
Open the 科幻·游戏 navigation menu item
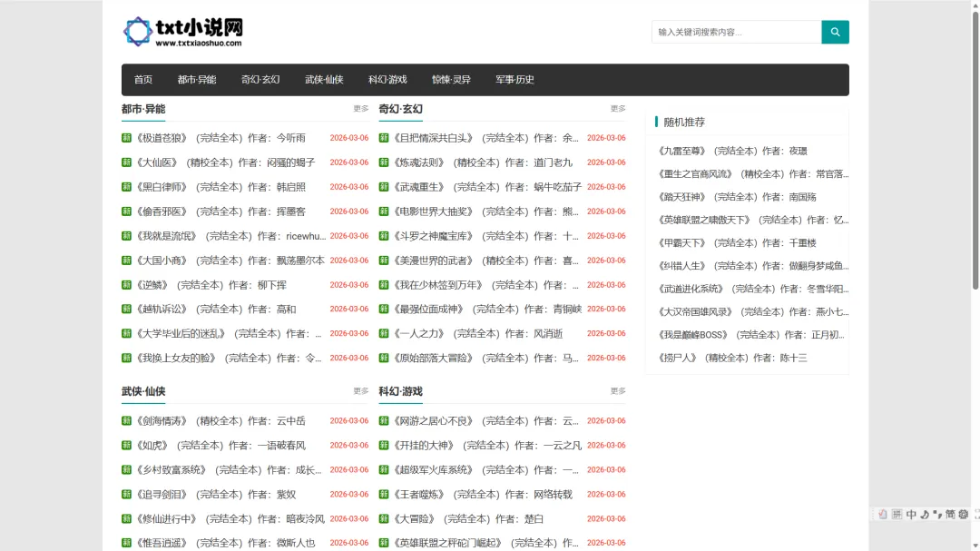[387, 80]
